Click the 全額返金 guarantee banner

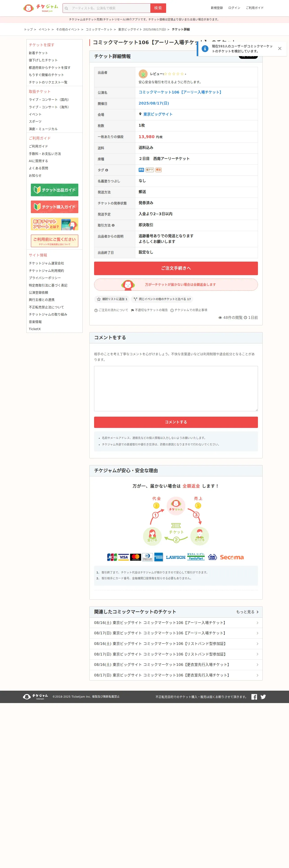[x=176, y=285]
